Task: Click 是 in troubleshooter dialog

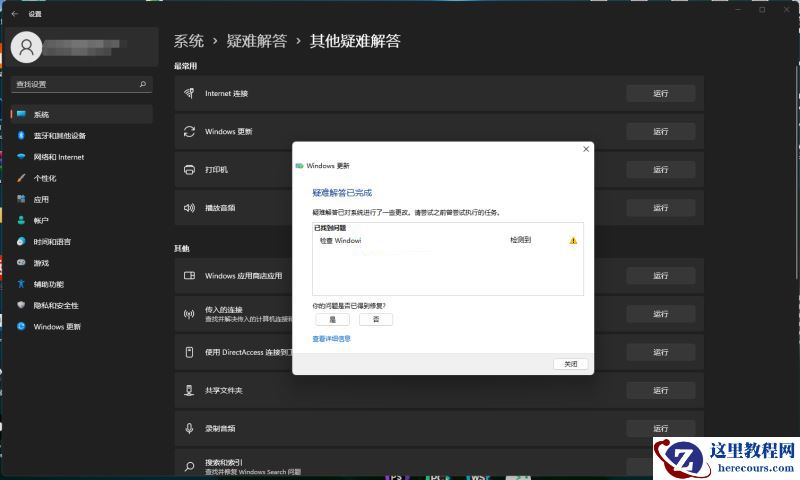Action: (x=333, y=319)
